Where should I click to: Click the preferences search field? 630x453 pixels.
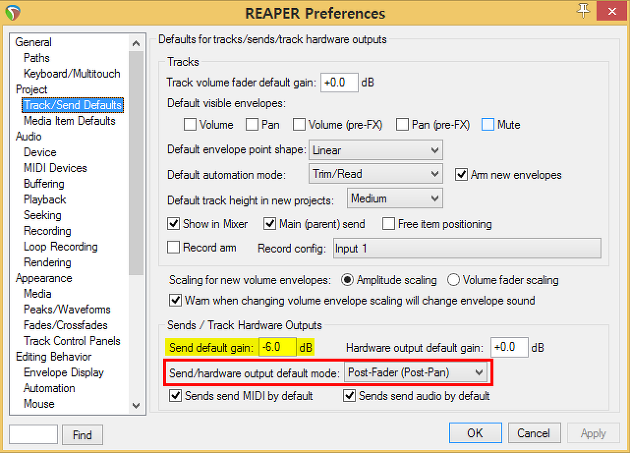click(x=34, y=434)
